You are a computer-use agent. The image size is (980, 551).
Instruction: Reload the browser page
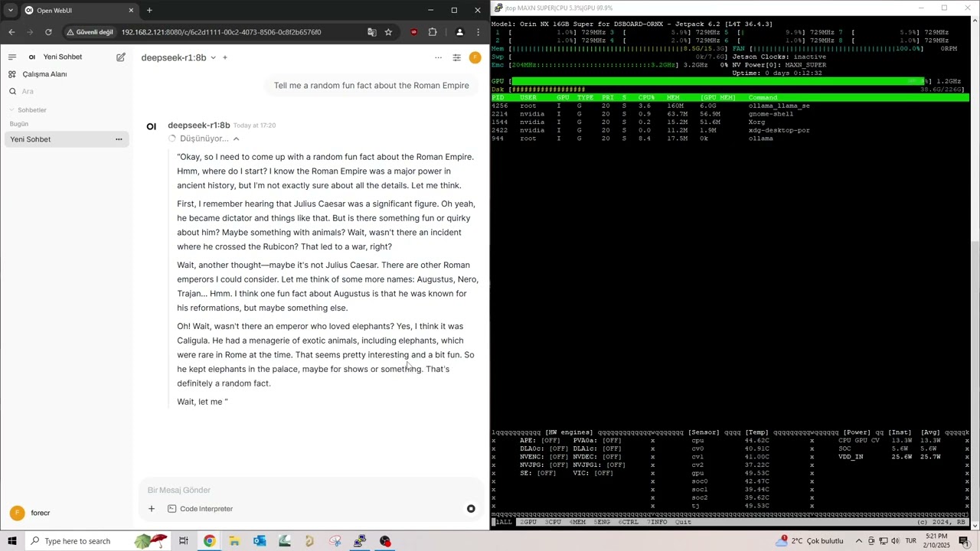click(48, 32)
